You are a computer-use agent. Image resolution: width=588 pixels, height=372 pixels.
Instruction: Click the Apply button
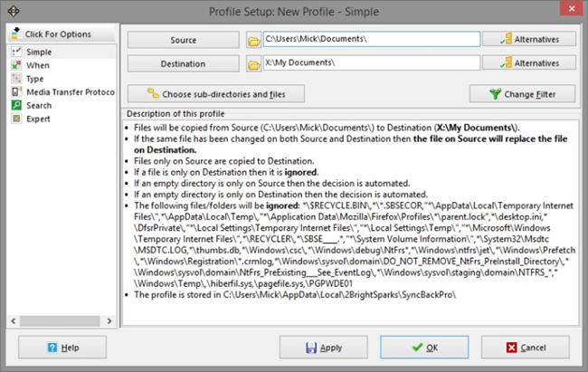click(323, 348)
